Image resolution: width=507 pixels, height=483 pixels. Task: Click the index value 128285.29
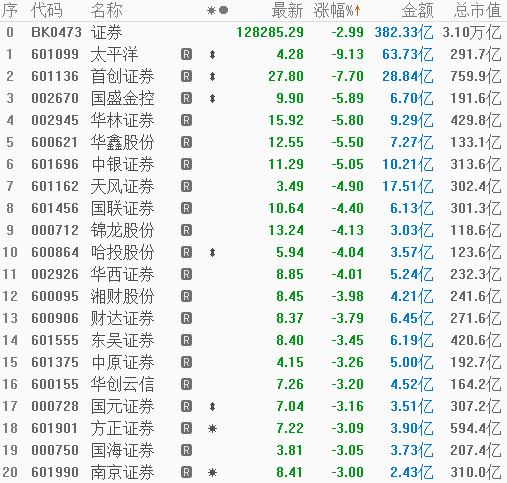coord(270,32)
